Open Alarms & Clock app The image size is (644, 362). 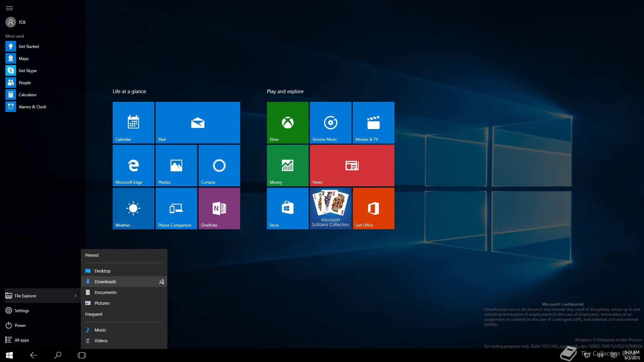tap(43, 107)
